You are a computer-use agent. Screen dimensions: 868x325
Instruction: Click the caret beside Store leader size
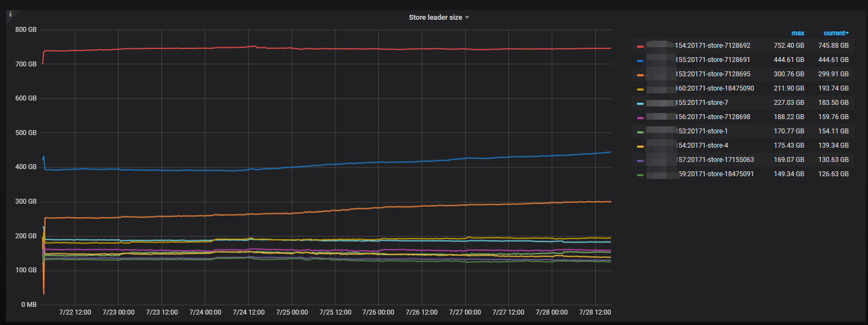point(467,18)
